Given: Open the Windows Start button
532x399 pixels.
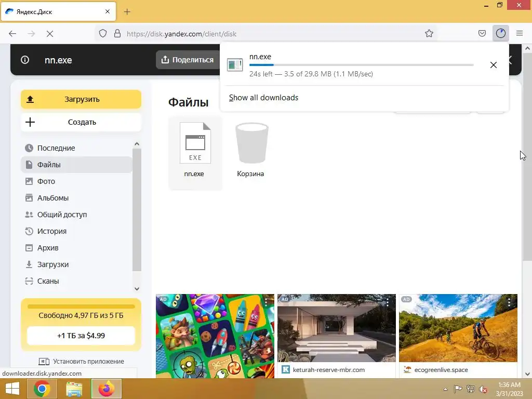Looking at the screenshot, I should click(x=12, y=389).
